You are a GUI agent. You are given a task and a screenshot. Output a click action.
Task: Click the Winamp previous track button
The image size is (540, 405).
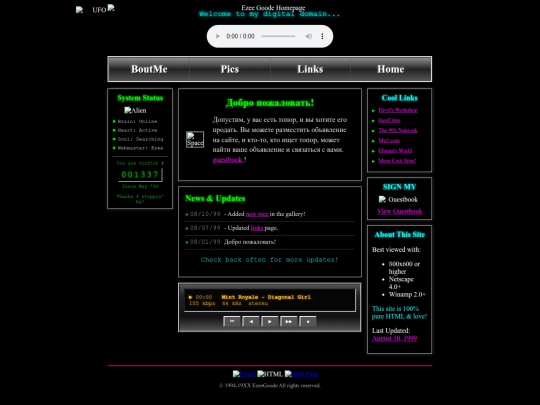point(251,321)
